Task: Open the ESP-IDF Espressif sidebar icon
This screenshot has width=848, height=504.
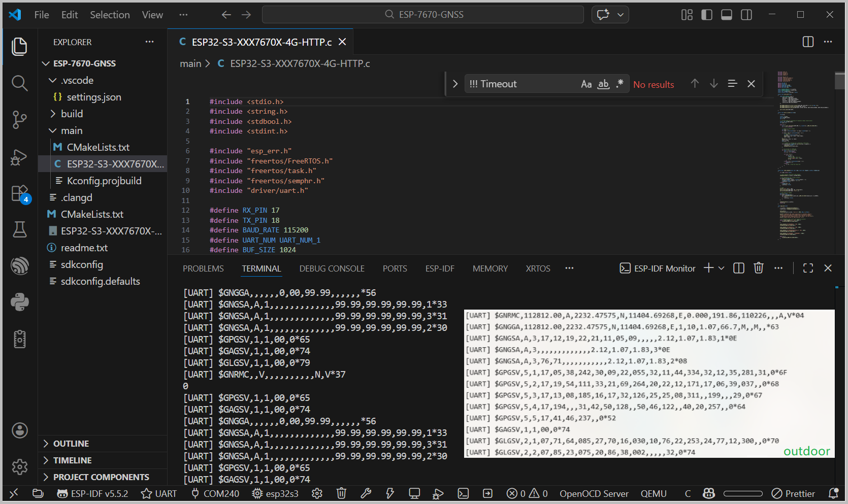Action: click(19, 265)
